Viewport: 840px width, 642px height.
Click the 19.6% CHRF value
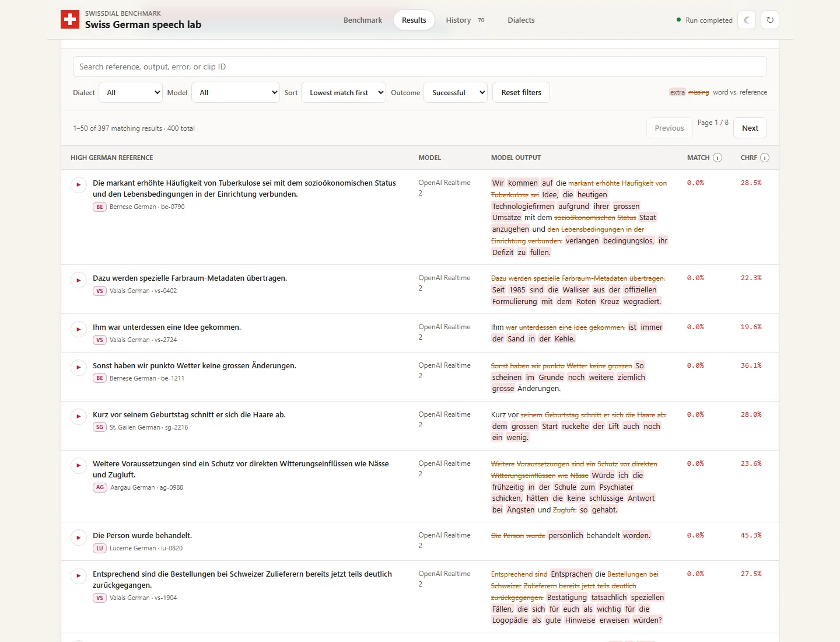pos(751,327)
